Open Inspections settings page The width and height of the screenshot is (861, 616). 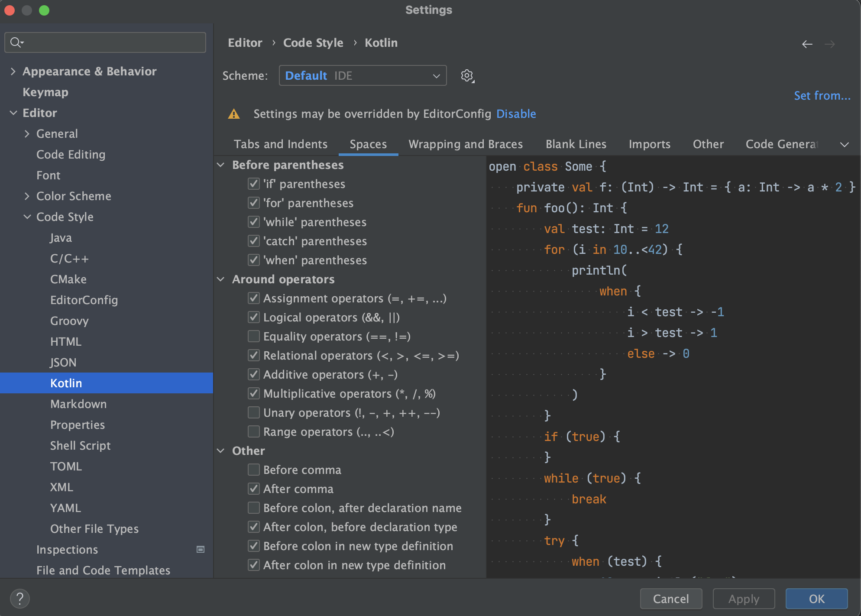(x=67, y=550)
